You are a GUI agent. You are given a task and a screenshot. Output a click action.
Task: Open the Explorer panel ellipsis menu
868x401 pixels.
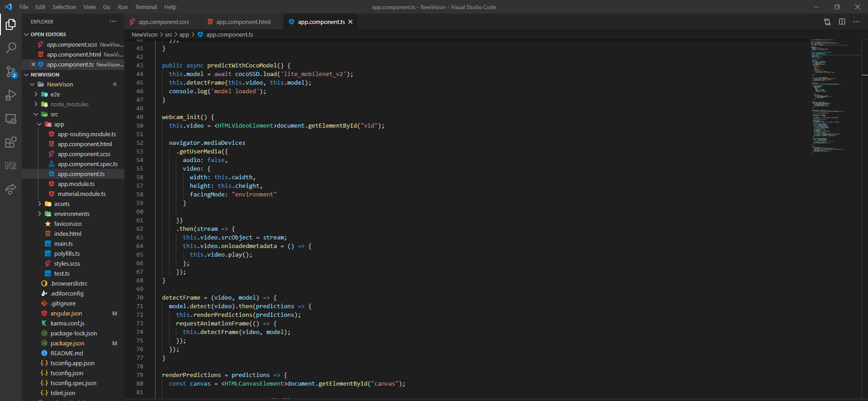point(113,22)
